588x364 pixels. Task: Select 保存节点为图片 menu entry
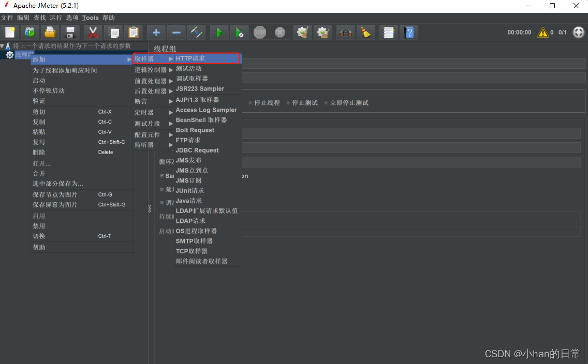tap(82, 195)
